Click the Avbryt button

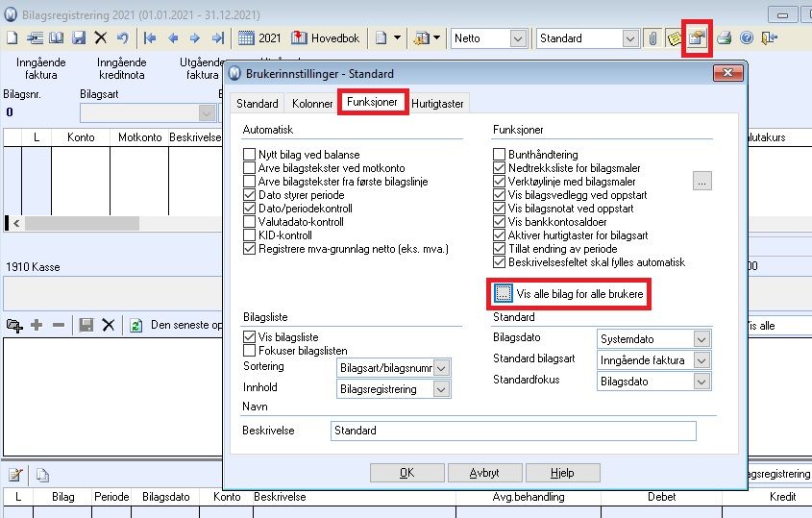click(484, 473)
